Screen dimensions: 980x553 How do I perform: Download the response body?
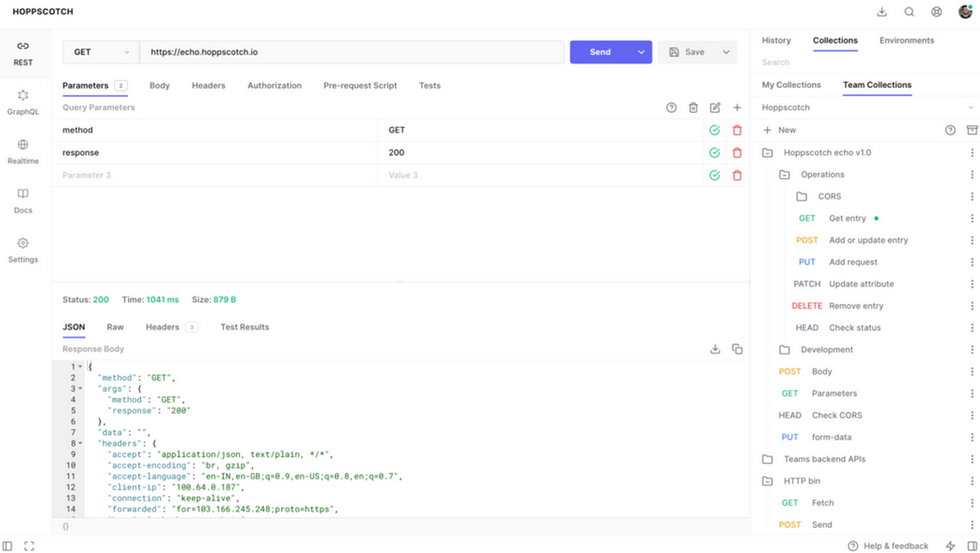pyautogui.click(x=715, y=349)
